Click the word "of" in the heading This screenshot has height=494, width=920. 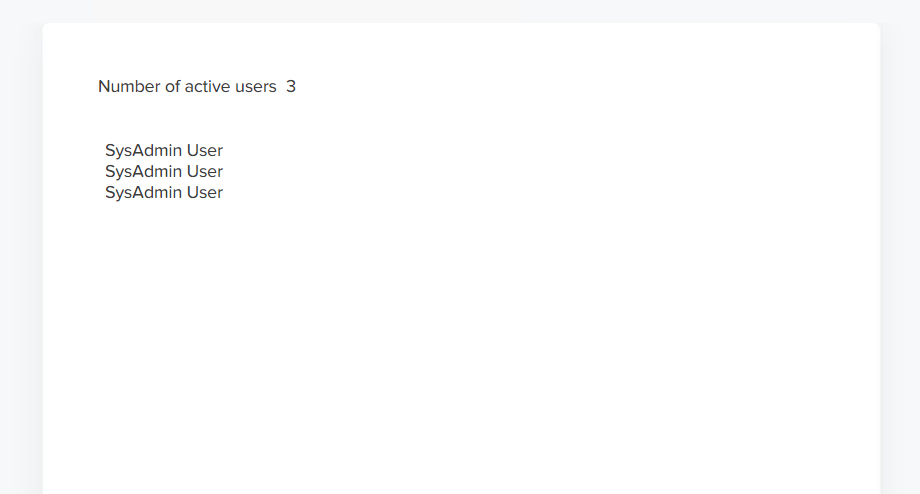coord(172,86)
